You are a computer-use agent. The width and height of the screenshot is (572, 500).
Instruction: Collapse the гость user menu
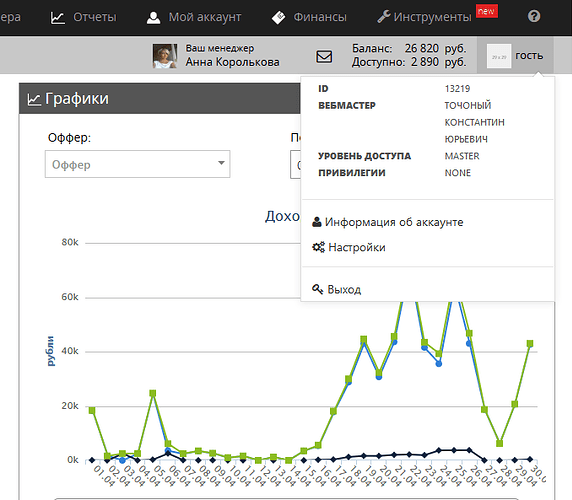point(515,56)
